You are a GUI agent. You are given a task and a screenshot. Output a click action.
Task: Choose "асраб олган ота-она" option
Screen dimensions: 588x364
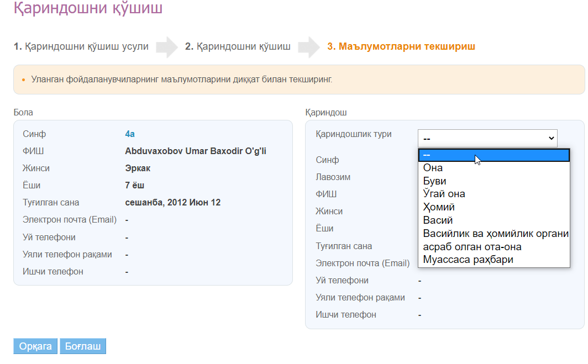pos(494,246)
